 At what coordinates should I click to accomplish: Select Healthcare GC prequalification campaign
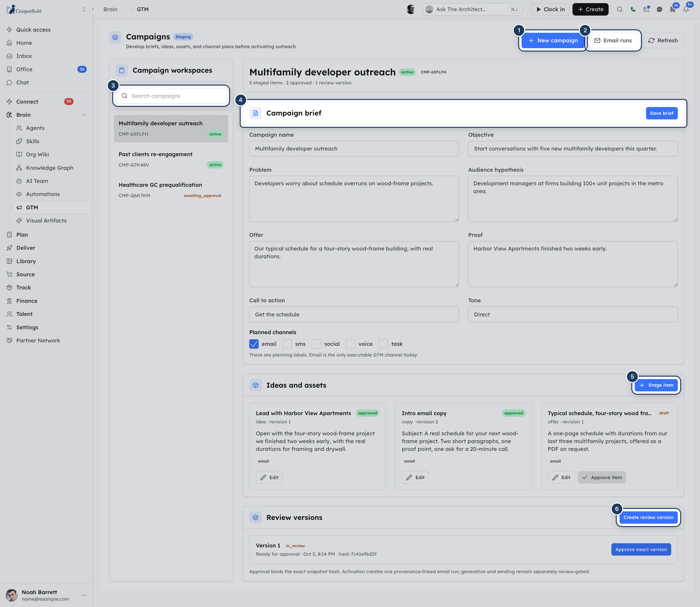pos(171,190)
